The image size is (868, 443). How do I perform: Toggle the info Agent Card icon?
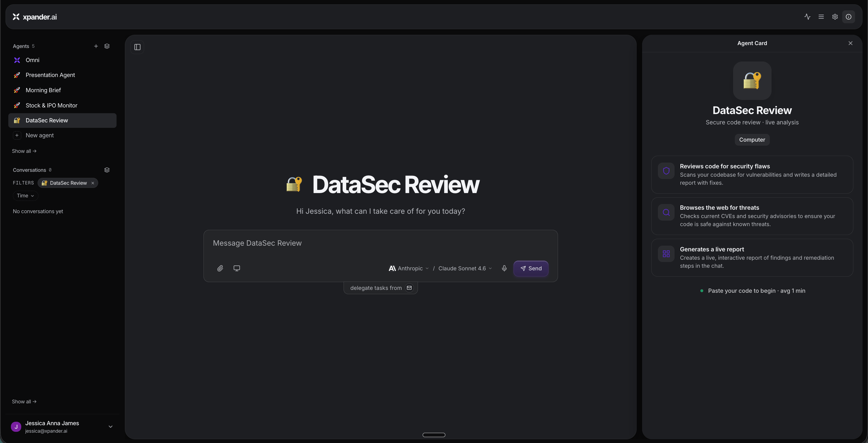pos(848,17)
